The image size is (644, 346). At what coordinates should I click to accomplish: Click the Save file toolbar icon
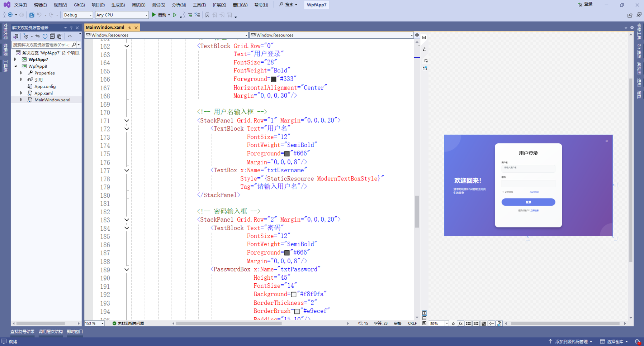pyautogui.click(x=32, y=15)
